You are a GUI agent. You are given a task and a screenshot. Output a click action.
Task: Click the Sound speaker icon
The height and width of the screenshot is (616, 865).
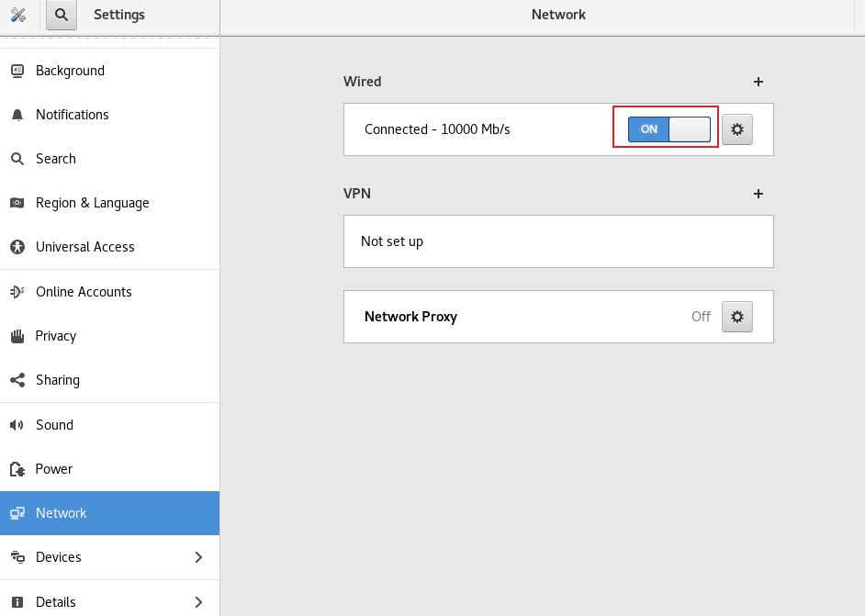(x=17, y=425)
